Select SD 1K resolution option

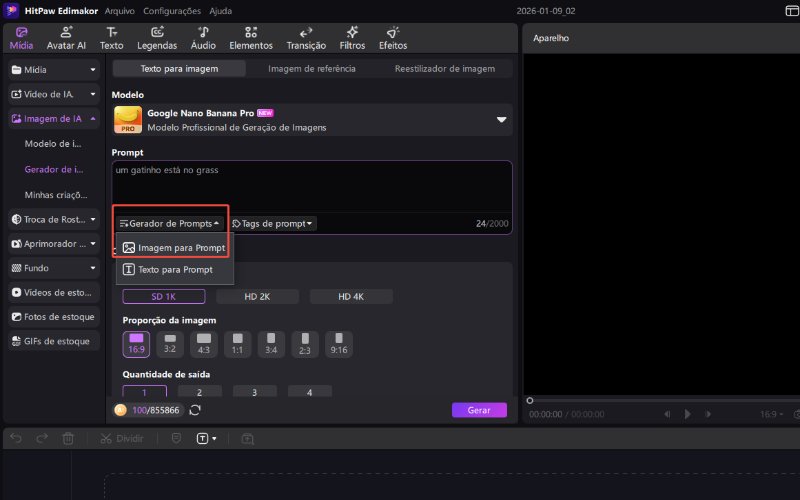[164, 296]
